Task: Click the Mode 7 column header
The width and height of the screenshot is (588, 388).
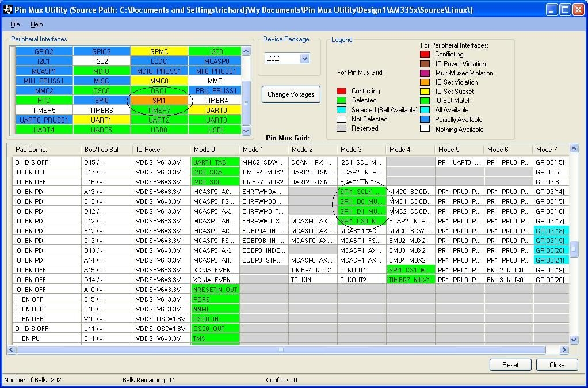Action: [x=551, y=150]
